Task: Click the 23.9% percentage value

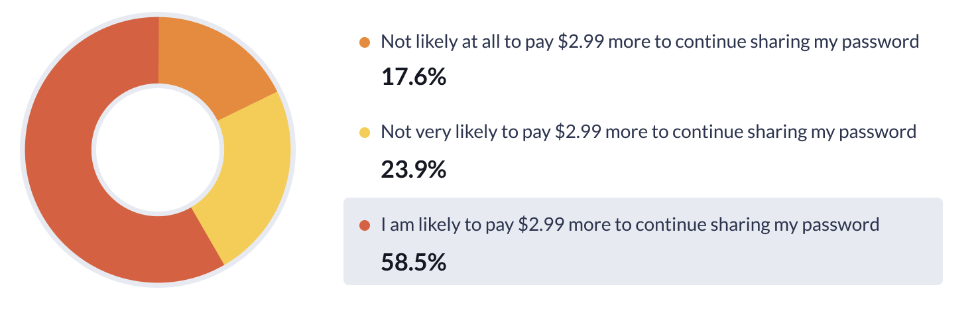Action: 413,170
